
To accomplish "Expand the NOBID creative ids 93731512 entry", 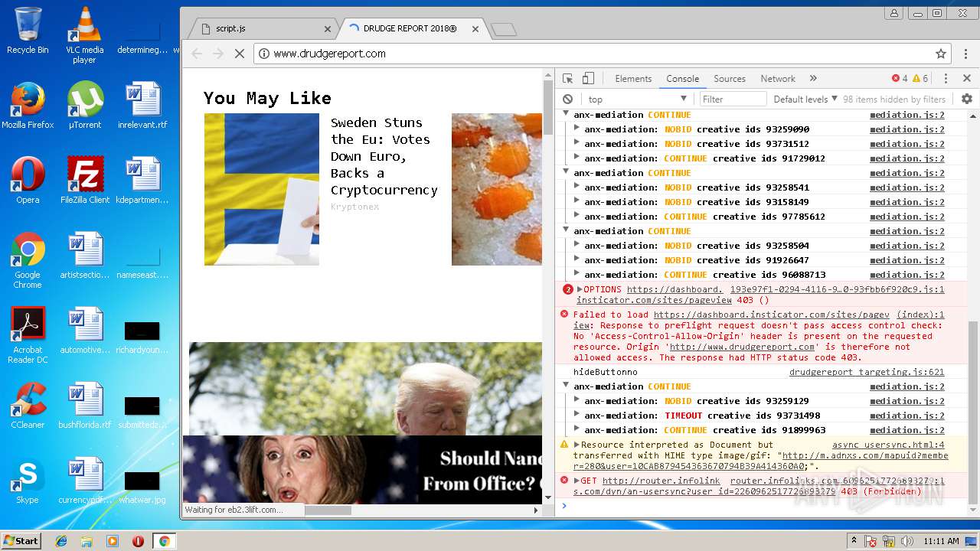I will point(577,144).
